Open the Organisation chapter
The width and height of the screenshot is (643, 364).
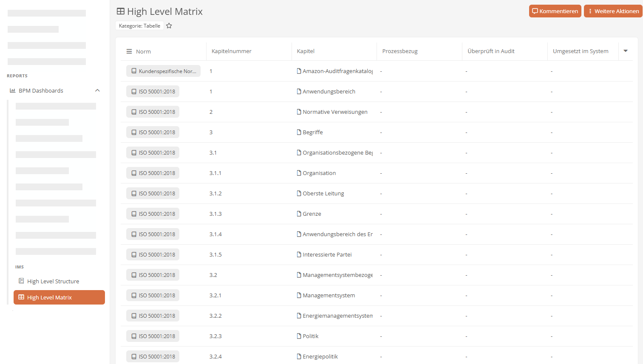pos(319,173)
